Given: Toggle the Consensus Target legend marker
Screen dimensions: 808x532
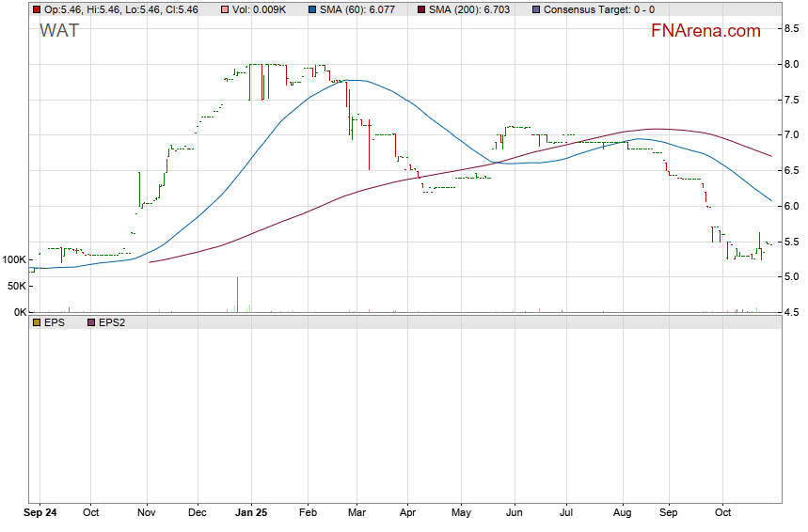Looking at the screenshot, I should click(x=536, y=9).
